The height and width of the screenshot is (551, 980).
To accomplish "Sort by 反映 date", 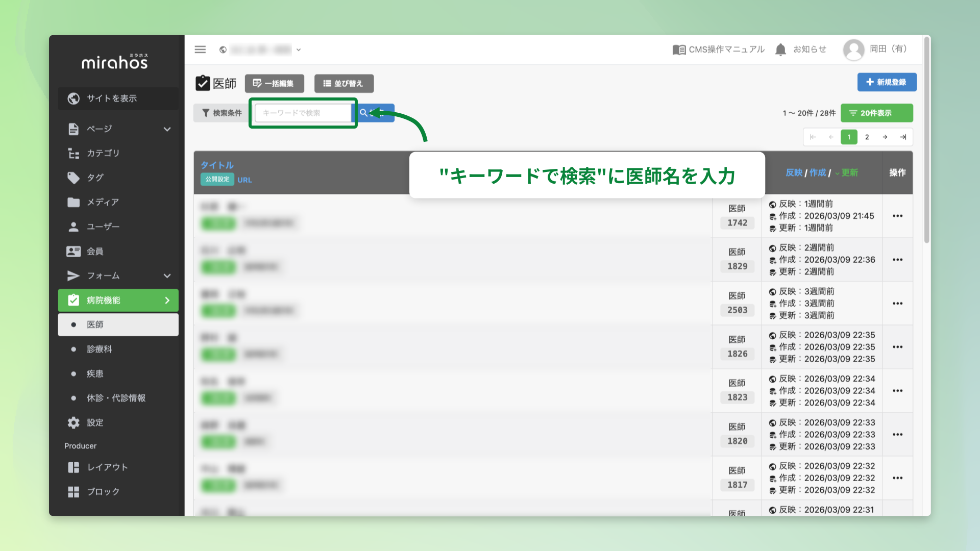I will click(x=794, y=173).
